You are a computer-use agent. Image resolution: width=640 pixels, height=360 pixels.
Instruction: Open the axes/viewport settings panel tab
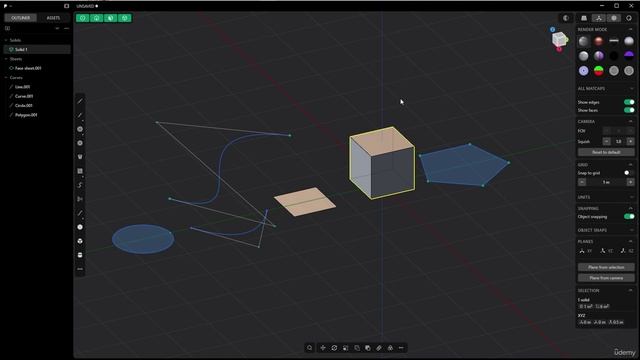[x=599, y=18]
